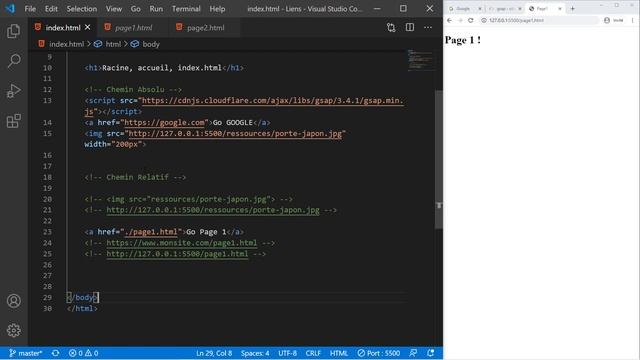Close the Page1 browser tab
The height and width of the screenshot is (360, 640).
point(560,9)
